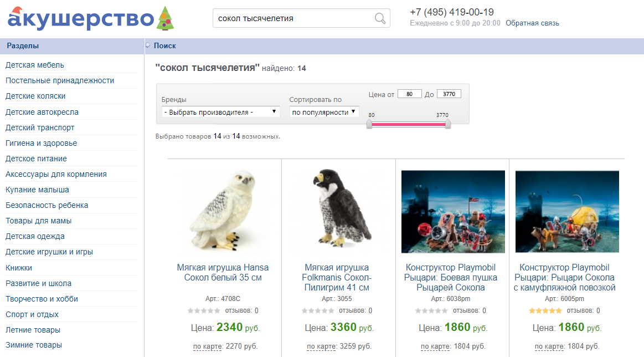
Task: Open the 'Обратная связь' link
Action: click(533, 23)
